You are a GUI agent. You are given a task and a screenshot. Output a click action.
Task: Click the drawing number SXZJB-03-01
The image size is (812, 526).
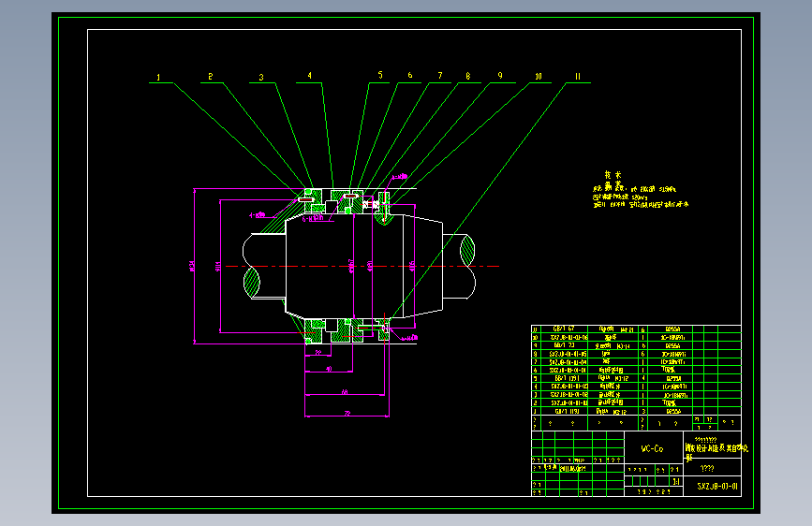pos(717,486)
